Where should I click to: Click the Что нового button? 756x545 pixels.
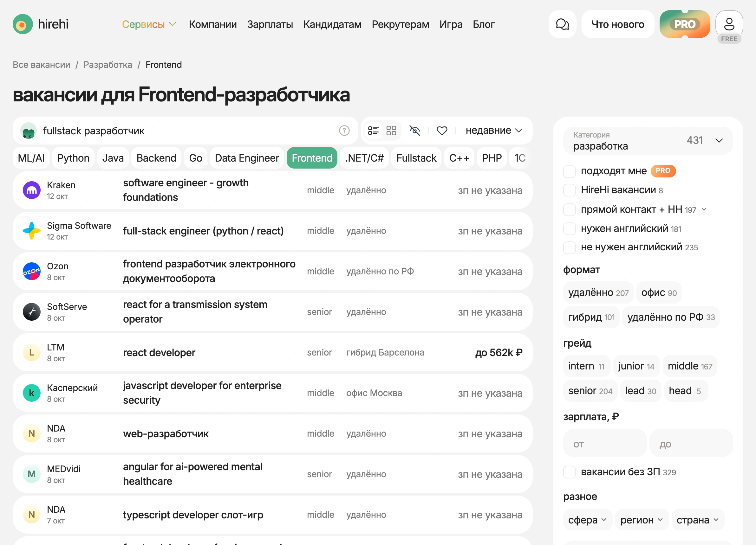pyautogui.click(x=618, y=24)
